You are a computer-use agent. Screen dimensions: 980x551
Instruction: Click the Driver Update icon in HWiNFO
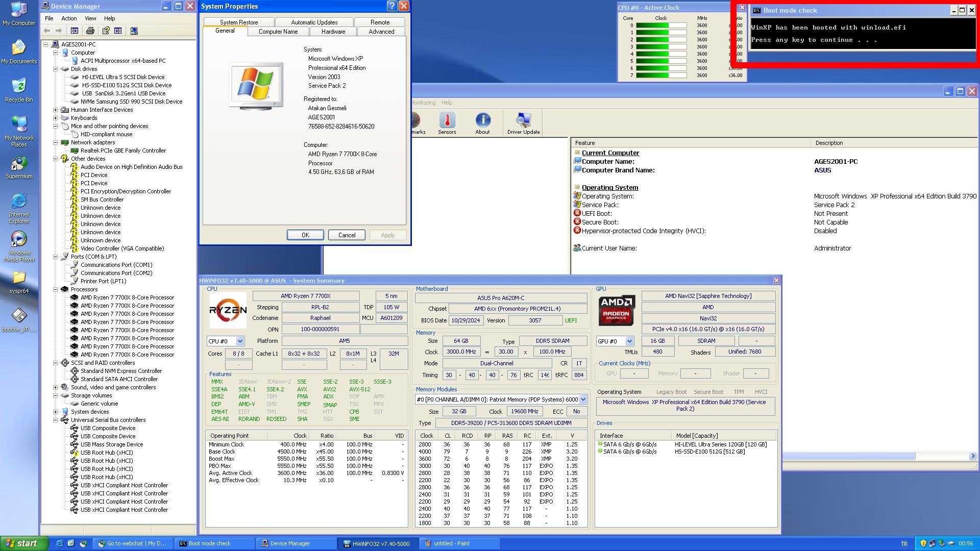point(523,123)
